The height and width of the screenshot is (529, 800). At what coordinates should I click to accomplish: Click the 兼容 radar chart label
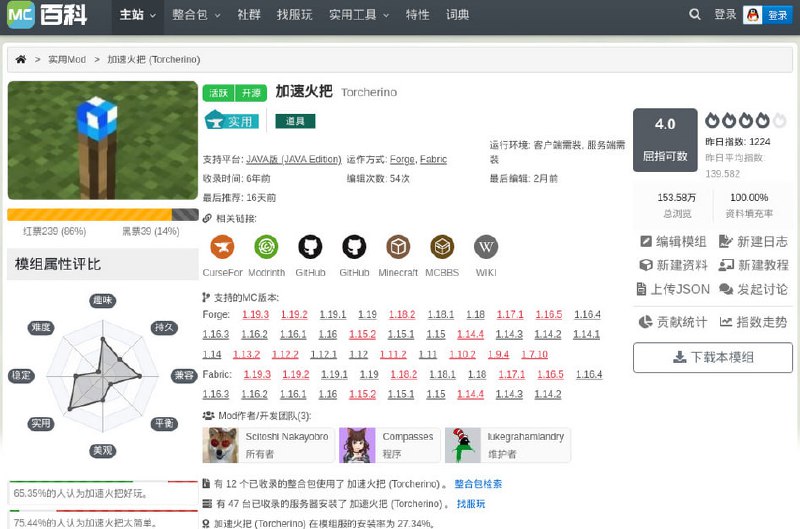184,375
